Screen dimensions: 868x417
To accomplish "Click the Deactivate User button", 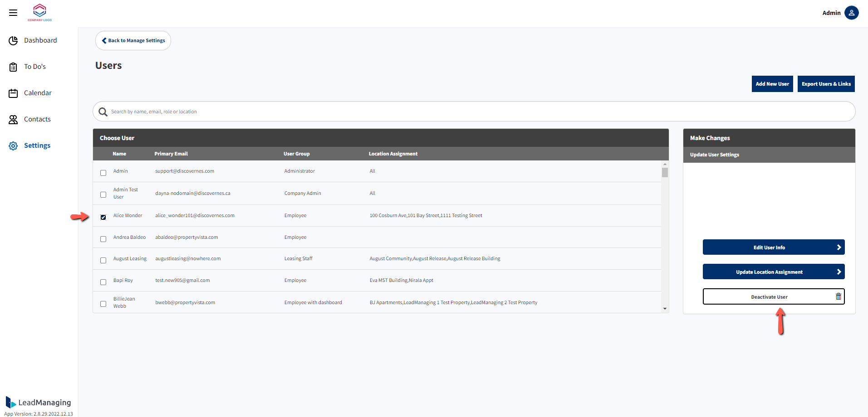I will pos(774,296).
